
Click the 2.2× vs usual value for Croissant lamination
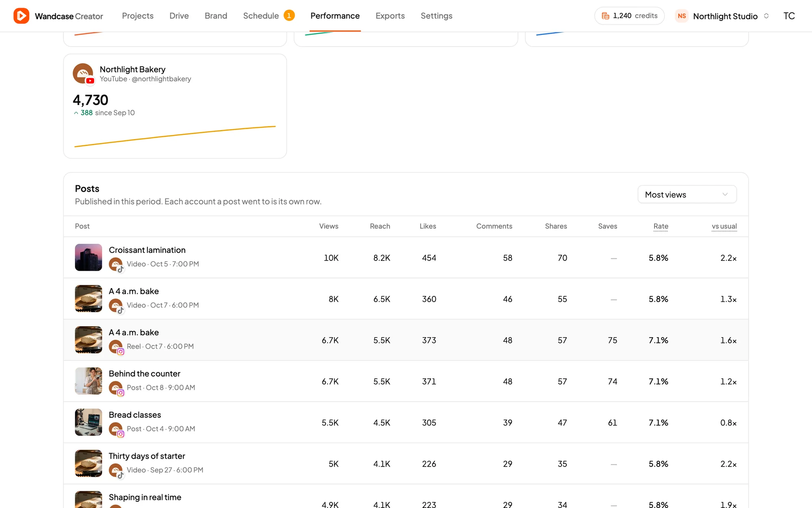click(x=728, y=258)
